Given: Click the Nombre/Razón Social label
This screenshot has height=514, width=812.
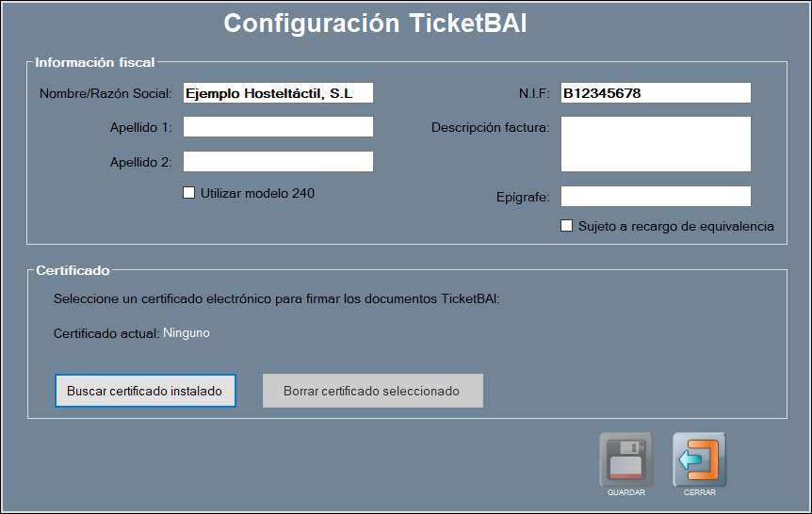Looking at the screenshot, I should (106, 93).
